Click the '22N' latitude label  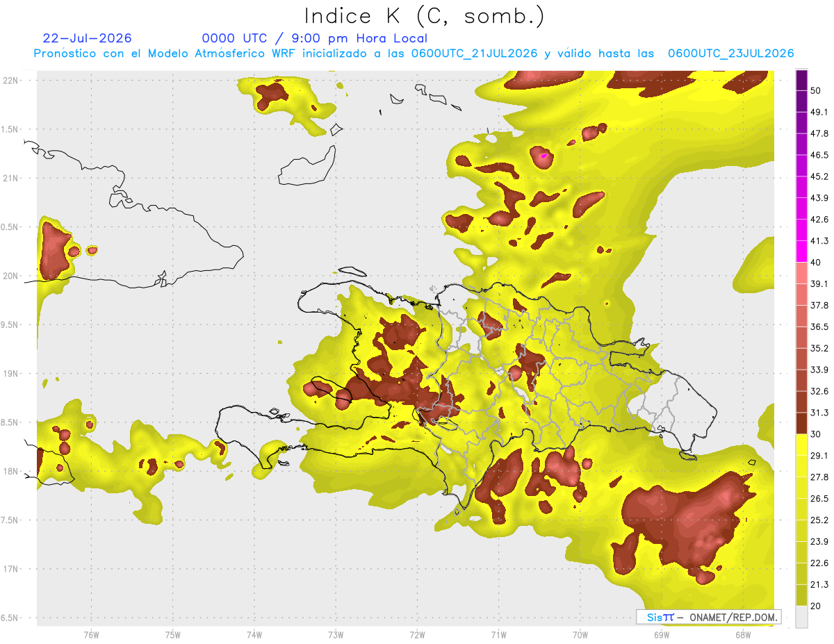(11, 81)
